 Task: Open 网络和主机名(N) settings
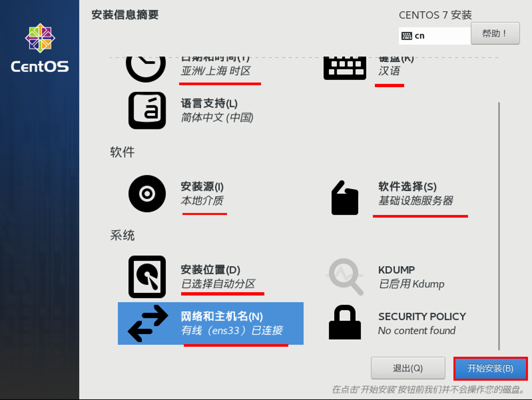tap(211, 323)
